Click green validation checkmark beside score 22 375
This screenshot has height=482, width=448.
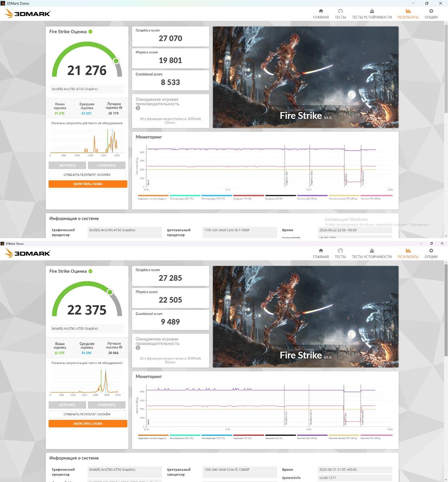(x=90, y=271)
